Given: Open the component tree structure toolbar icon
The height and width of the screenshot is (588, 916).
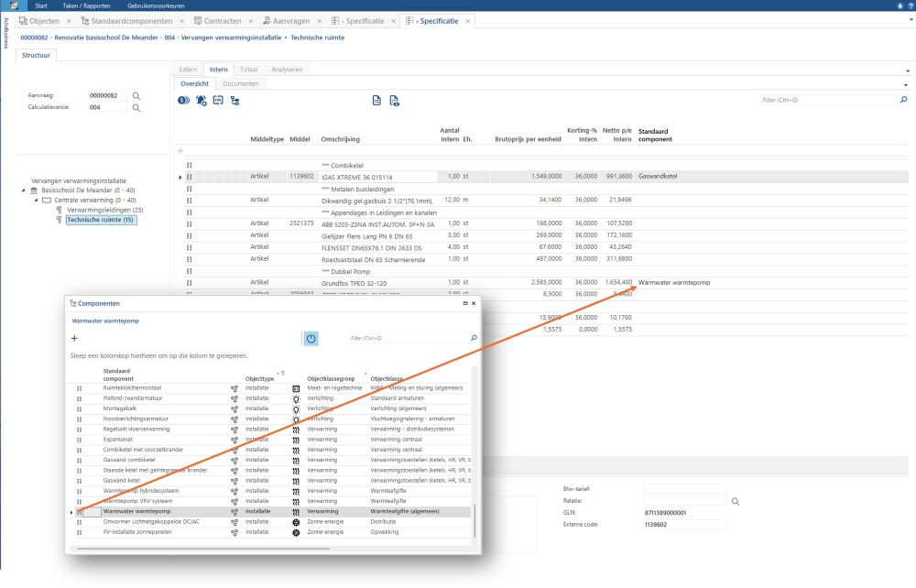Looking at the screenshot, I should 234,101.
